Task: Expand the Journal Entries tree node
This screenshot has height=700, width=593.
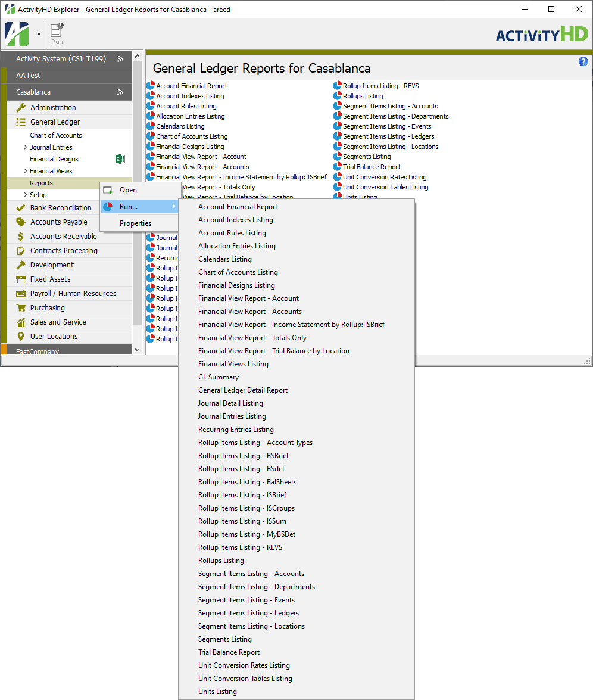Action: pos(25,147)
